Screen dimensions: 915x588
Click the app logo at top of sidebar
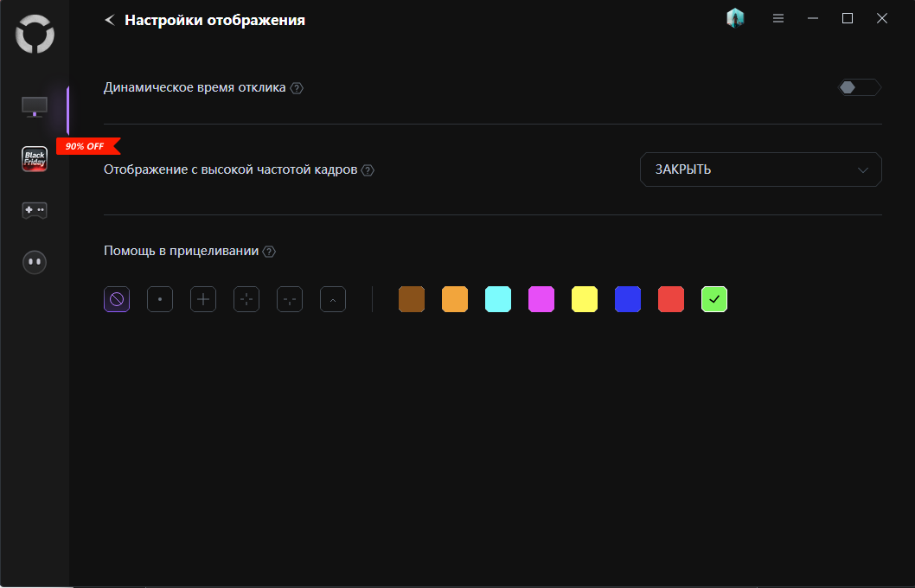[35, 34]
